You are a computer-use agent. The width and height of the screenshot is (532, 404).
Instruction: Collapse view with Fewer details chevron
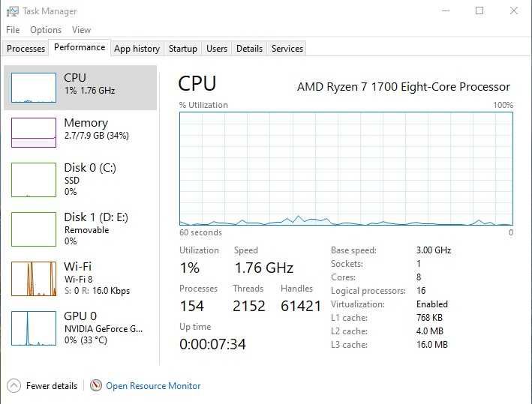click(14, 386)
